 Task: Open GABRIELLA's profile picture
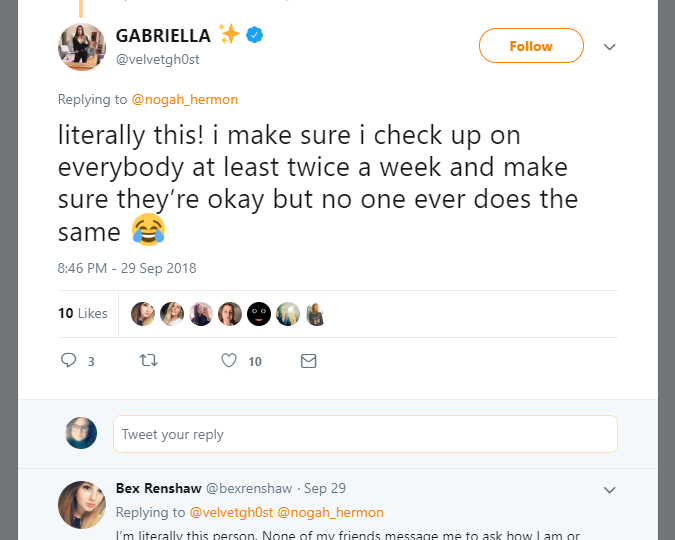tap(82, 47)
